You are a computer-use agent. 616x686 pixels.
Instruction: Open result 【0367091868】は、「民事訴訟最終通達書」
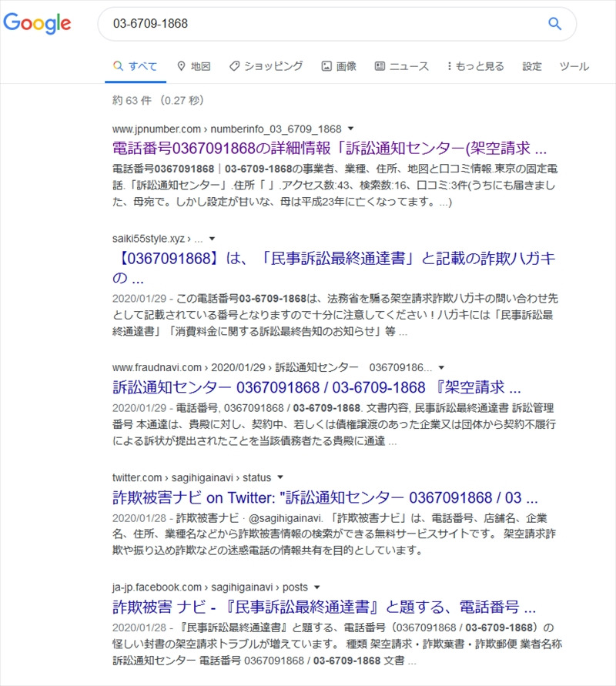point(334,268)
